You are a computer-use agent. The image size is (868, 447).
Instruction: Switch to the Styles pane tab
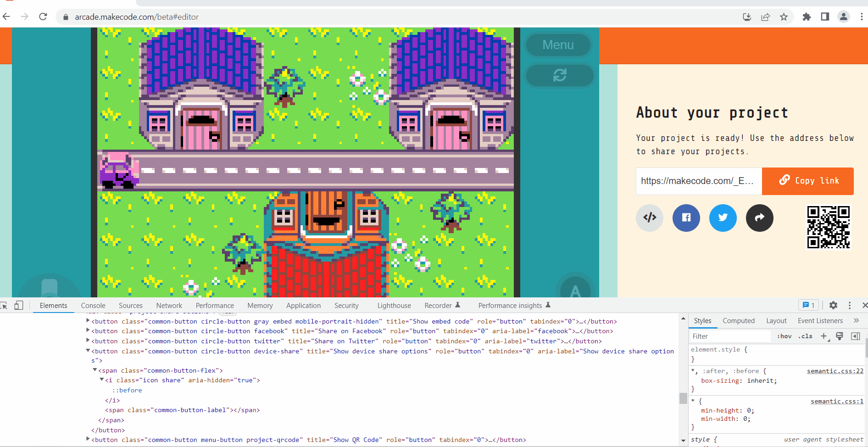[x=702, y=321]
